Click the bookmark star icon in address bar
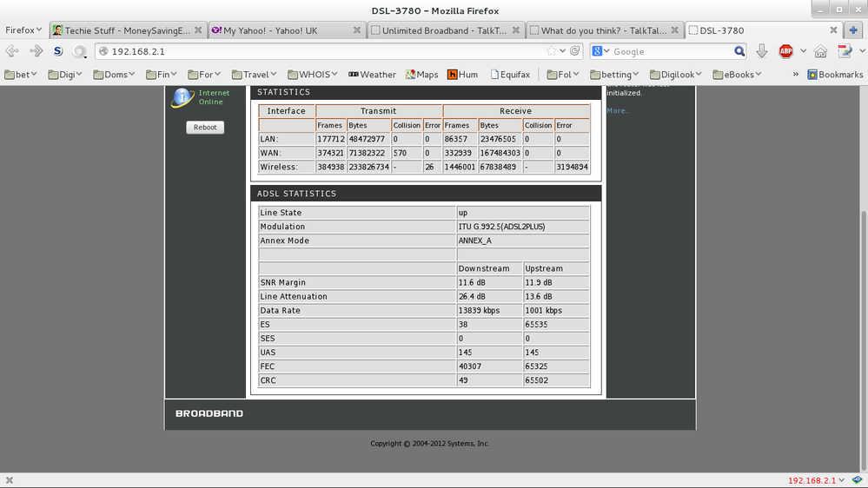Screen dimensions: 868x488 [552, 51]
